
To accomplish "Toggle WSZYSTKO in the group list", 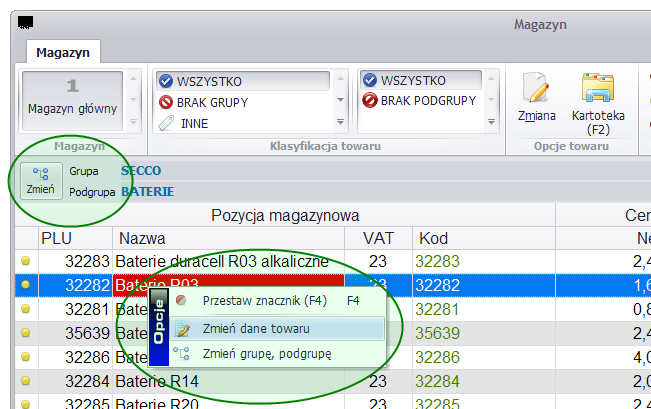I will pyautogui.click(x=243, y=81).
